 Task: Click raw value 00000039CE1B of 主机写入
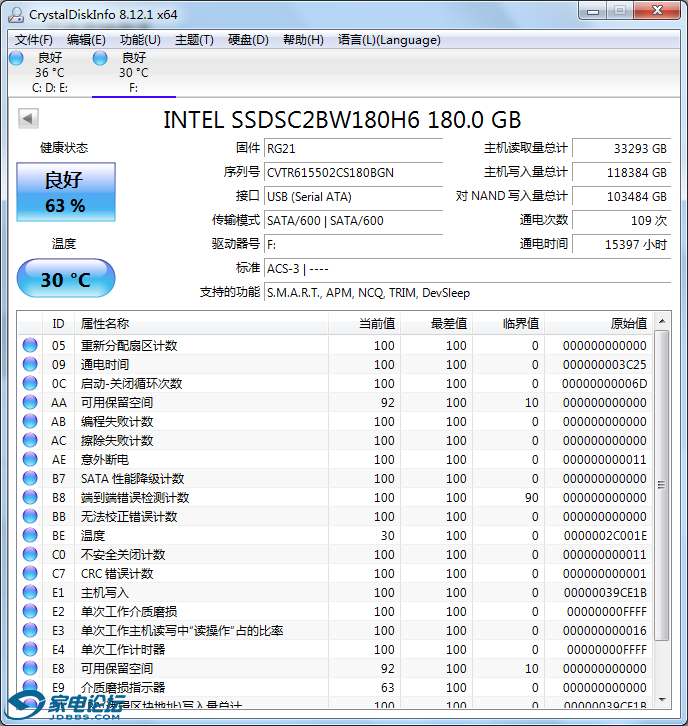pyautogui.click(x=605, y=593)
